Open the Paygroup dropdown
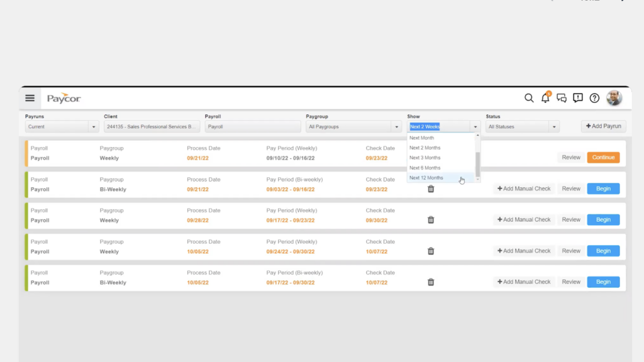This screenshot has width=644, height=362. coord(353,127)
